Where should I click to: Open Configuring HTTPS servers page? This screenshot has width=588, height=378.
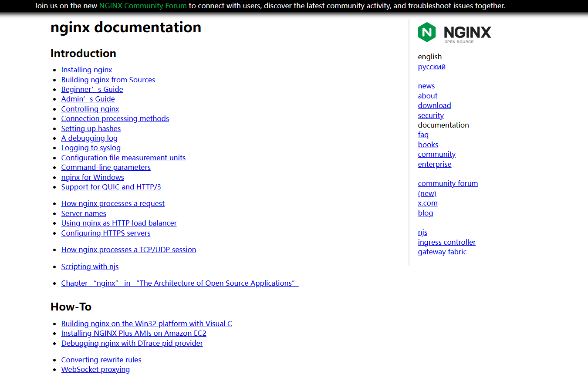coord(106,233)
